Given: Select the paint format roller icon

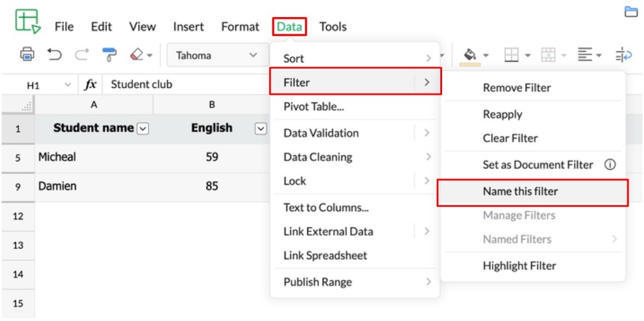Looking at the screenshot, I should (x=109, y=55).
